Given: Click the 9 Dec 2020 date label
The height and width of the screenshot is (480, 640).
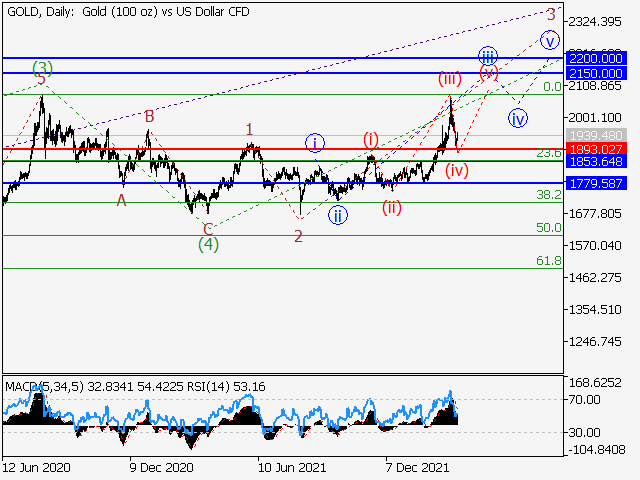Looking at the screenshot, I should [161, 467].
